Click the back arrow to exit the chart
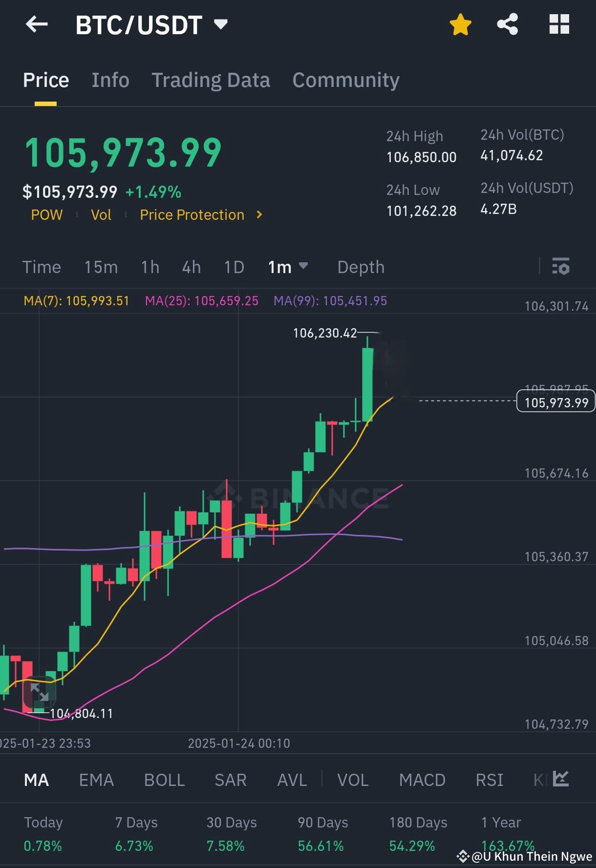 click(37, 24)
